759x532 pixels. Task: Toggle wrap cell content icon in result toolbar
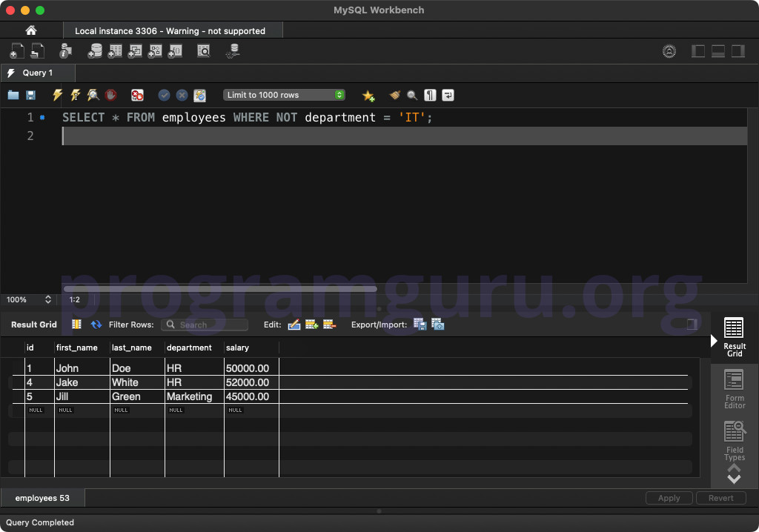[x=692, y=325]
